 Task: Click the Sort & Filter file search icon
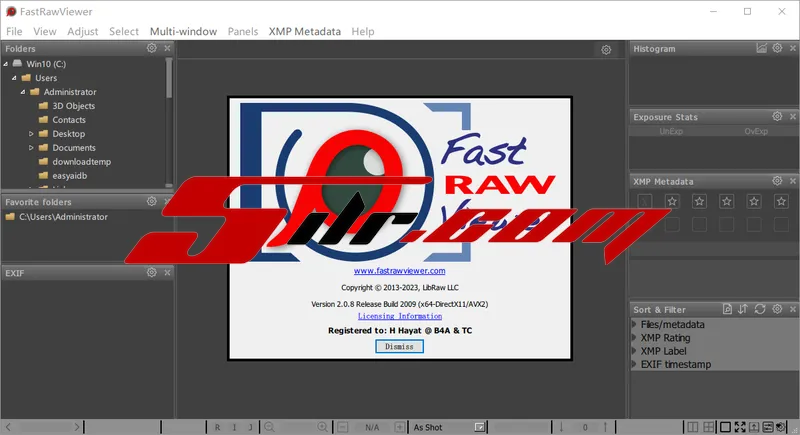coord(727,309)
